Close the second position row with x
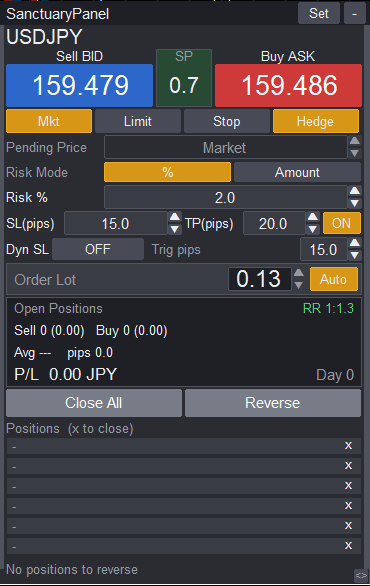This screenshot has height=586, width=370. coord(348,466)
